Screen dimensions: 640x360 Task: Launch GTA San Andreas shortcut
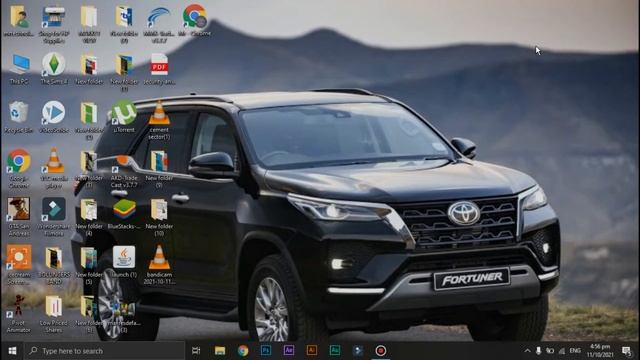point(19,216)
